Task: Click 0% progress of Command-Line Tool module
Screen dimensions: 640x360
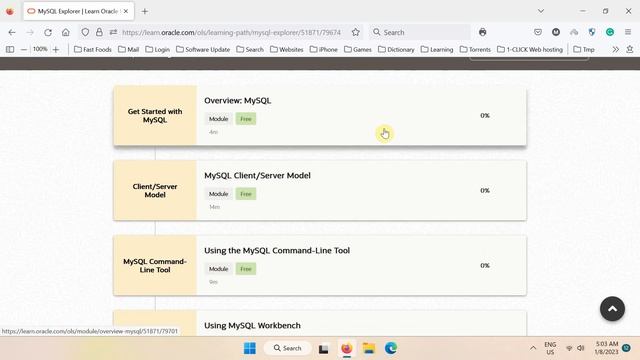Action: 484,266
